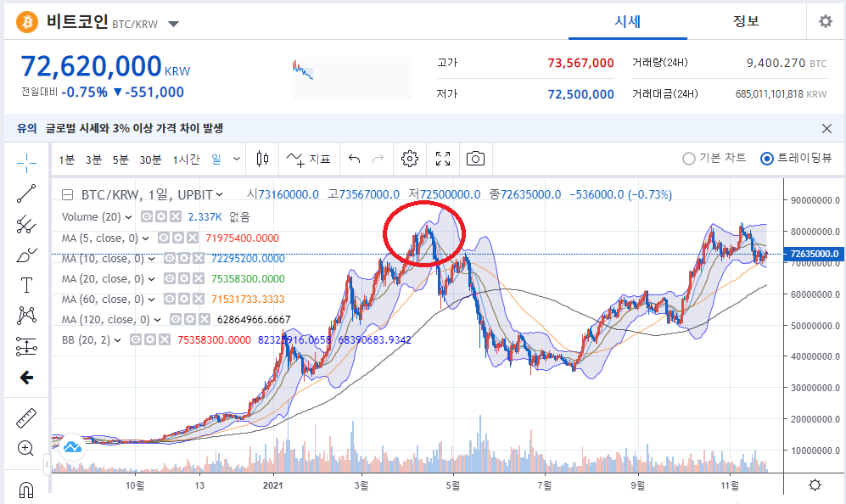This screenshot has height=504, width=846.
Task: Toggle visibility of MA 120 indicator
Action: click(x=176, y=319)
